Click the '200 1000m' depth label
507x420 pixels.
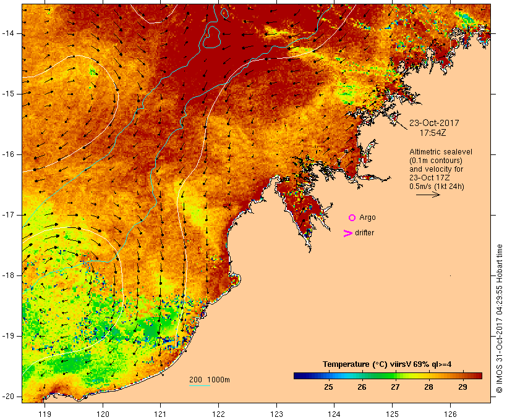210,380
